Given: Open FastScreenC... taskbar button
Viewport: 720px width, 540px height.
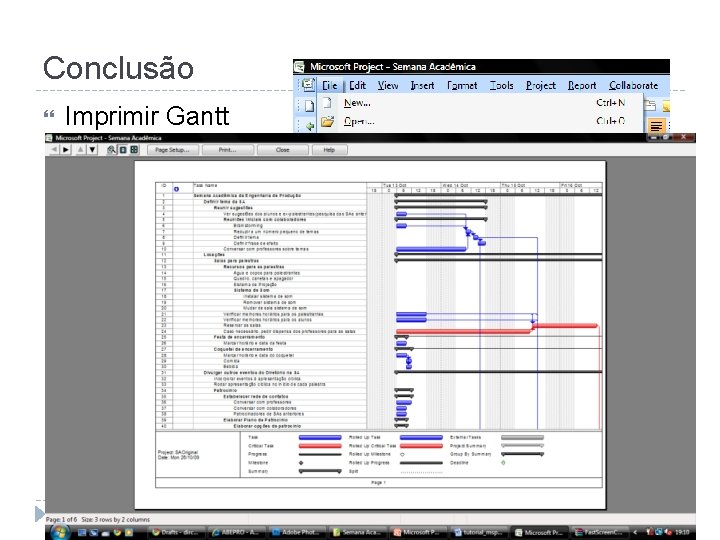Looking at the screenshot, I should coord(600,533).
